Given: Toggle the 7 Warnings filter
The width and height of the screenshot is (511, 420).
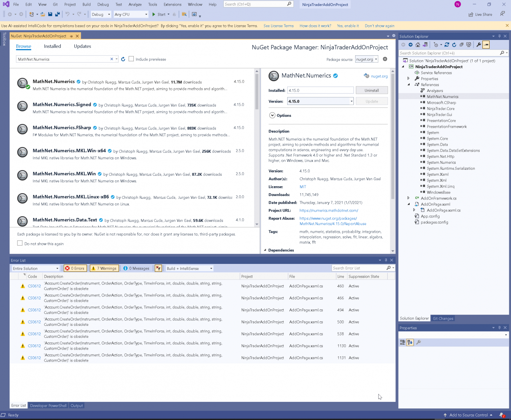Looking at the screenshot, I should point(104,268).
